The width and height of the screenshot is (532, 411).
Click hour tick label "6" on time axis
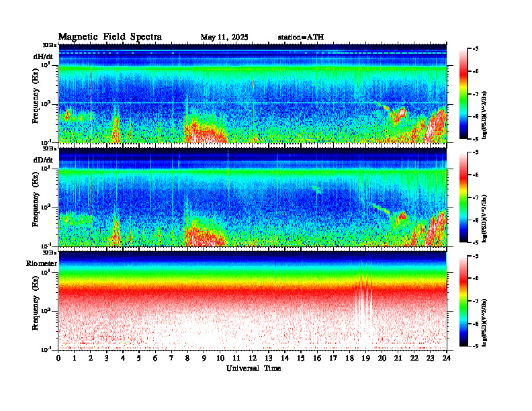[x=155, y=358]
